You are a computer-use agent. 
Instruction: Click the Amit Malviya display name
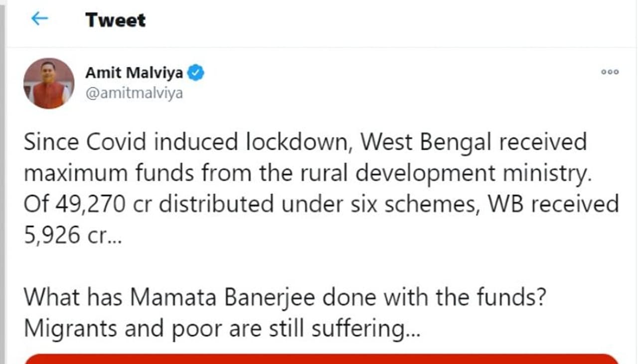pyautogui.click(x=134, y=73)
